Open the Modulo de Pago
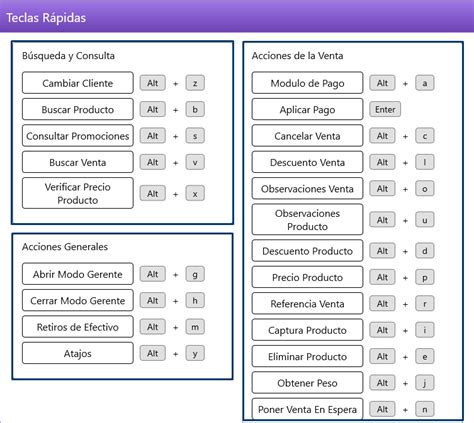 307,83
